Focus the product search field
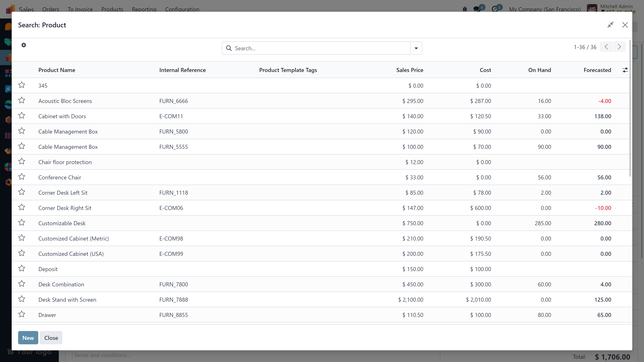The image size is (644, 362). tap(320, 48)
